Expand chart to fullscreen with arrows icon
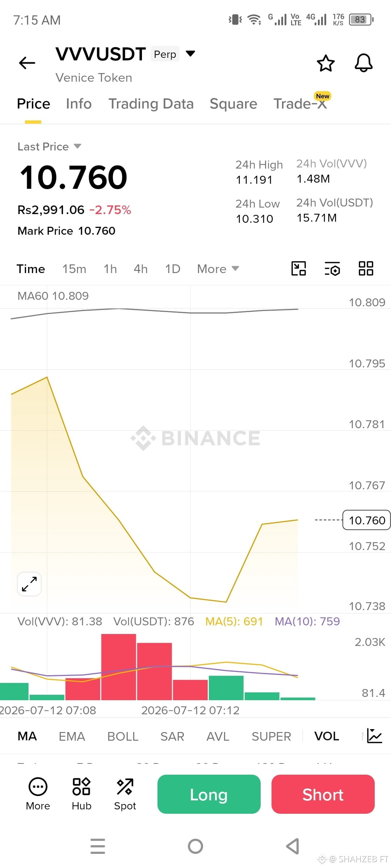 pyautogui.click(x=29, y=584)
